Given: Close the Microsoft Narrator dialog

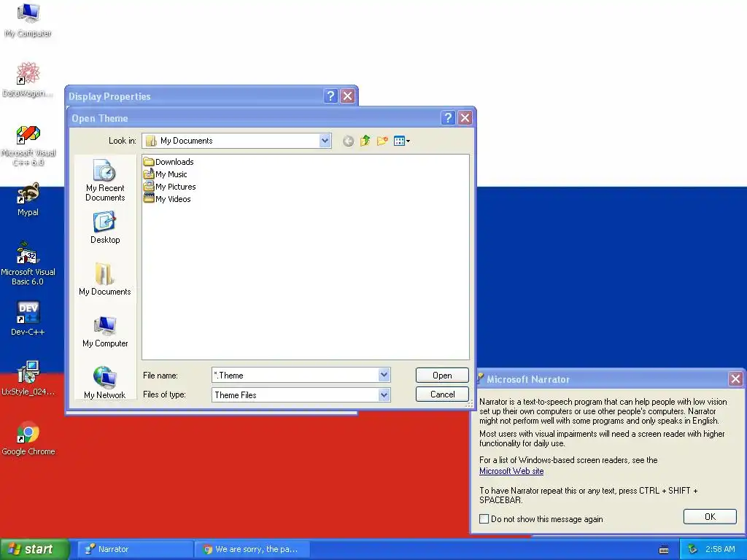Looking at the screenshot, I should pyautogui.click(x=735, y=379).
